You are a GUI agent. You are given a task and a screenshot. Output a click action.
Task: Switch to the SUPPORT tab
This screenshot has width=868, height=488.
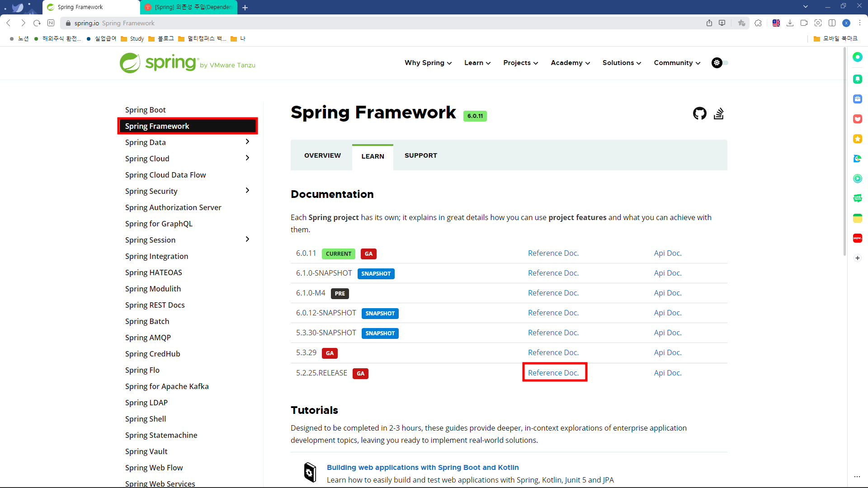click(420, 155)
